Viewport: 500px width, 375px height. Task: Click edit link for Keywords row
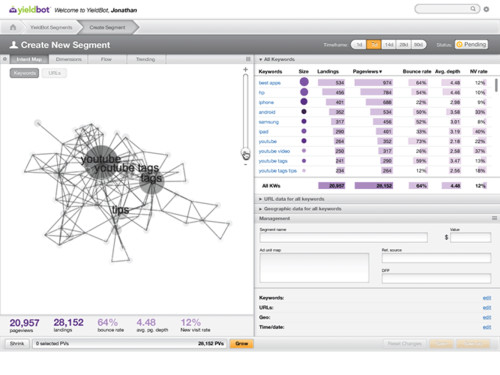[x=487, y=298]
